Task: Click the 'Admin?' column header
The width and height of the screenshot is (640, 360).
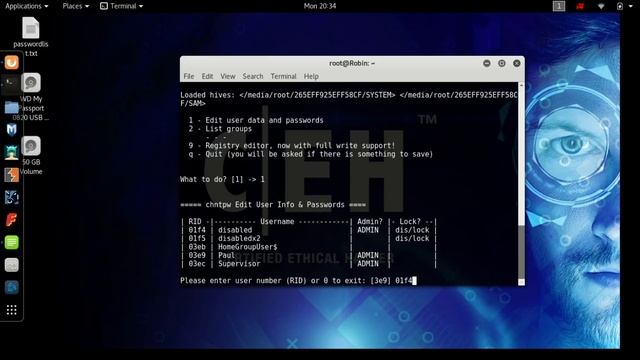Action: pyautogui.click(x=370, y=222)
